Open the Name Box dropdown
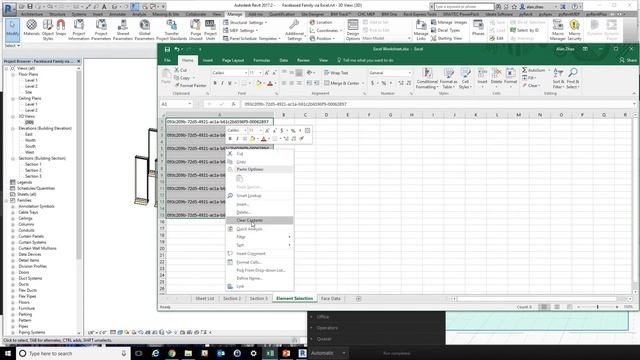The height and width of the screenshot is (360, 640). (189, 104)
